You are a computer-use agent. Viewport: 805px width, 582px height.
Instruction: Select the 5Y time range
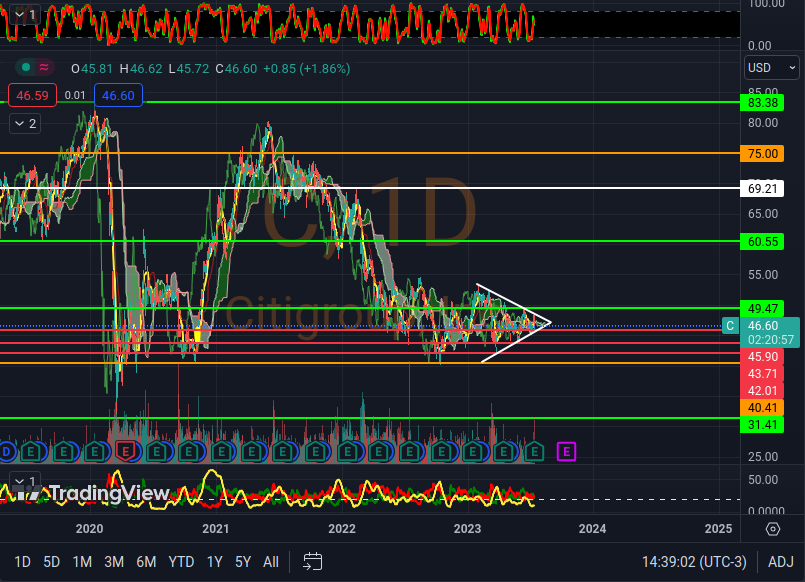point(243,562)
